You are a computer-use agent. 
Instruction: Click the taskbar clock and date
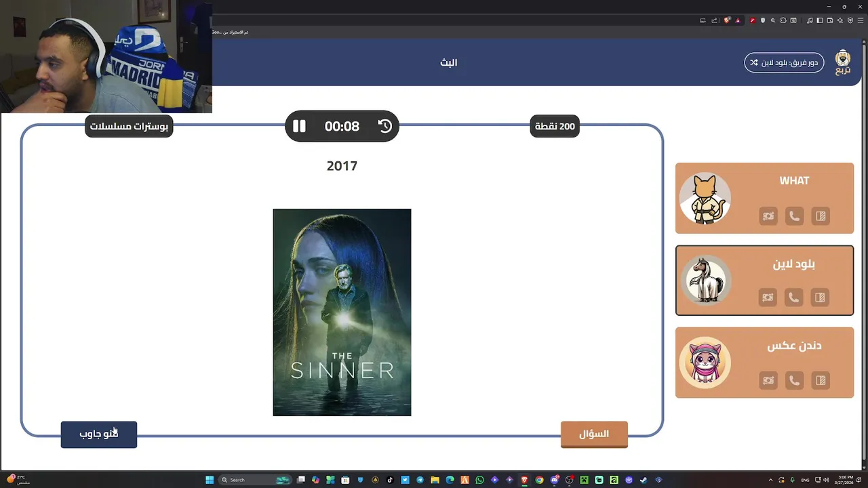(x=846, y=480)
